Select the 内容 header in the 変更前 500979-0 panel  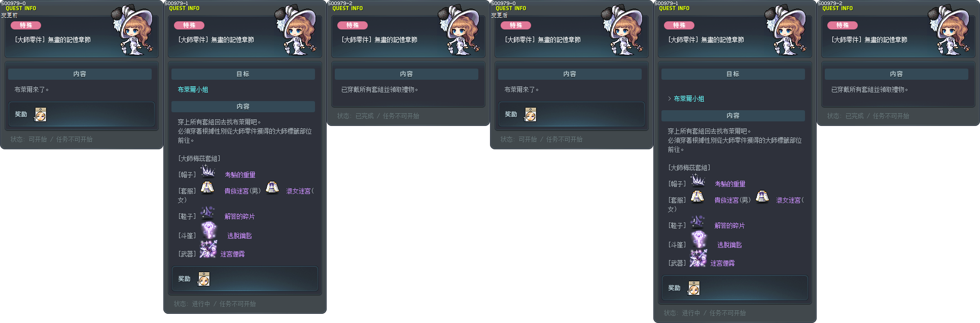tap(80, 74)
